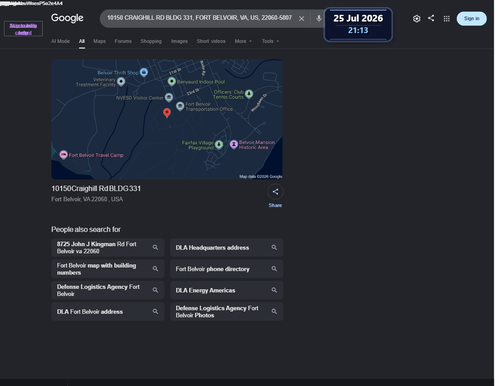Click the 10150 Craighill Rd BLDG 331 heading
Screen dimensions: 500x386
click(x=96, y=189)
